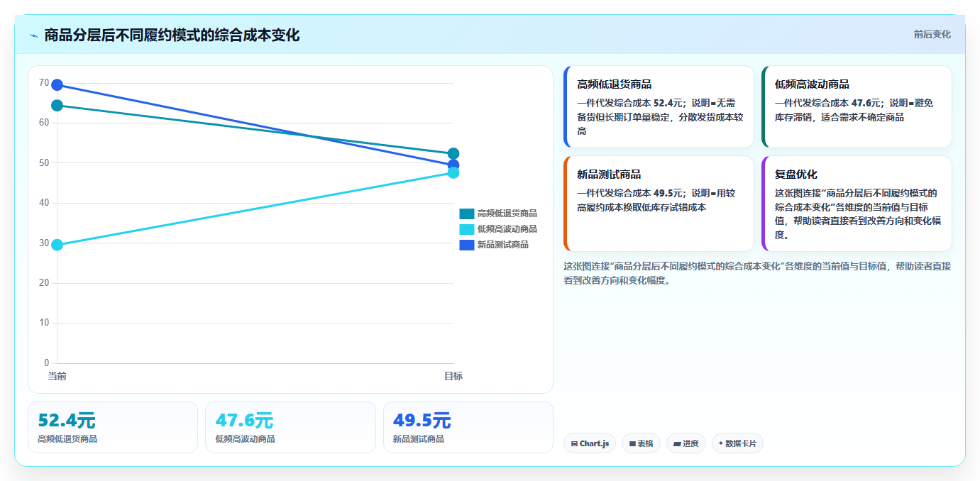This screenshot has width=980, height=481.
Task: Click the 表格 tag
Action: [641, 443]
